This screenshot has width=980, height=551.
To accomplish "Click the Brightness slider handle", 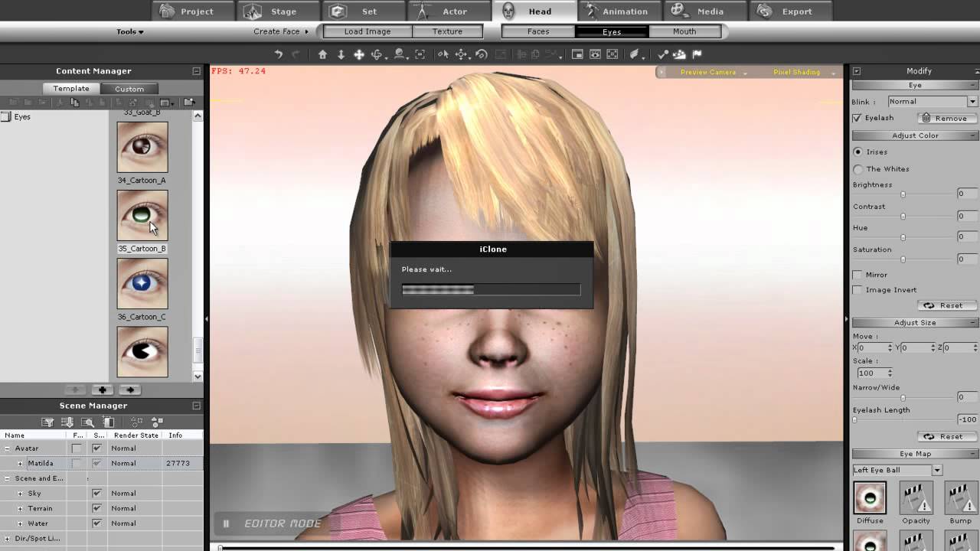I will point(903,195).
